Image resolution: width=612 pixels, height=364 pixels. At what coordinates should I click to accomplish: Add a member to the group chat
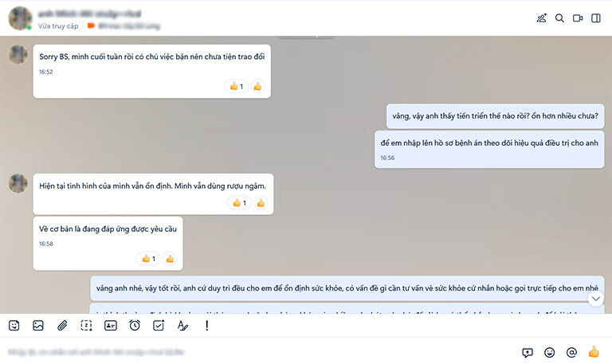(x=541, y=18)
